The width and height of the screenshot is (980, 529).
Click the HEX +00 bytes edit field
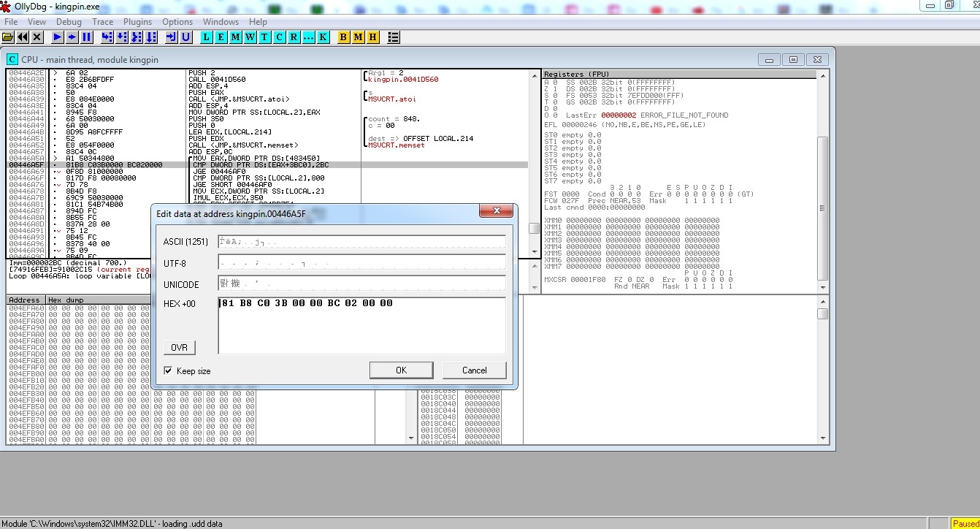tap(361, 326)
